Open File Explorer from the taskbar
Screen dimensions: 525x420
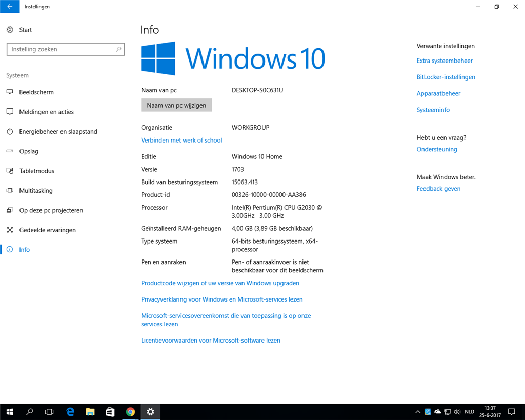click(x=90, y=412)
